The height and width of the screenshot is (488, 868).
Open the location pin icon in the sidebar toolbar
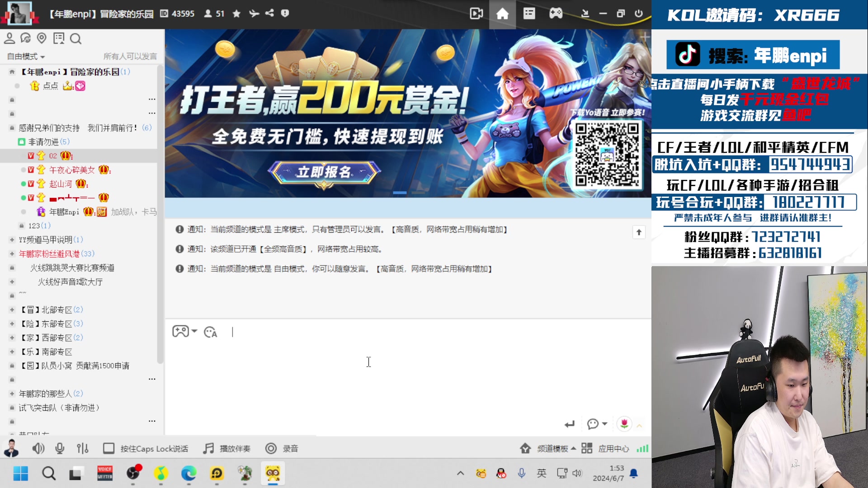click(x=42, y=38)
